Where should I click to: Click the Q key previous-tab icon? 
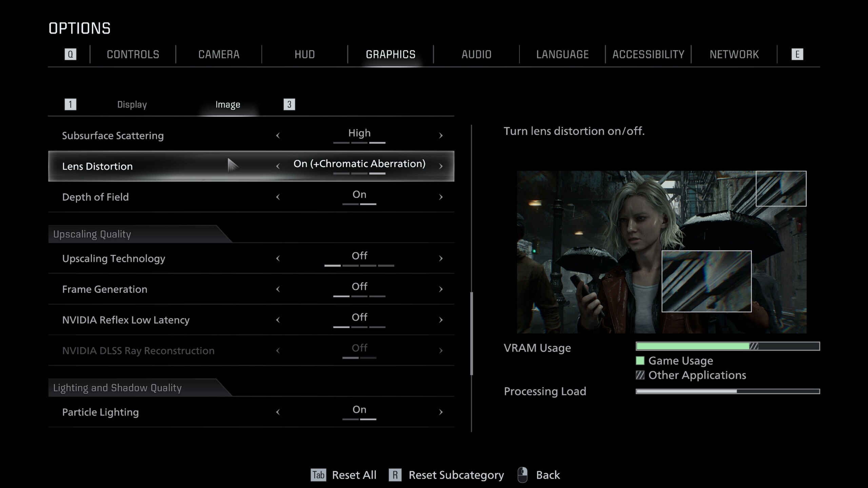pyautogui.click(x=70, y=54)
